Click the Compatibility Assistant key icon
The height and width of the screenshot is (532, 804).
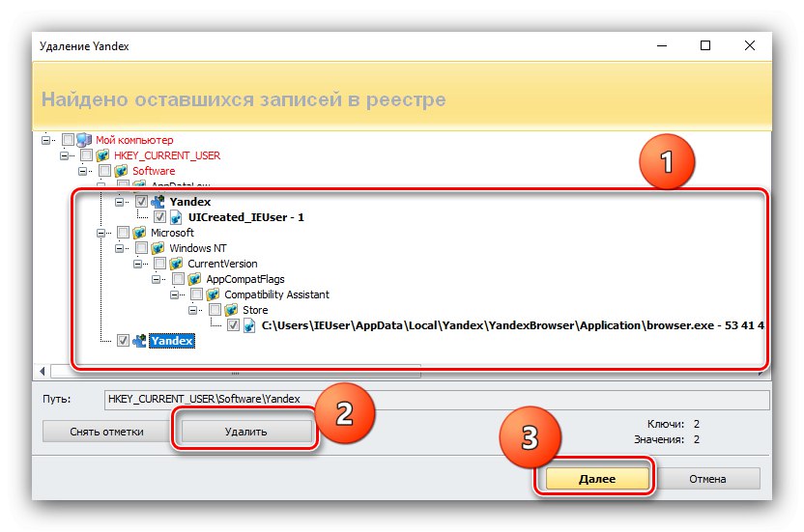213,294
